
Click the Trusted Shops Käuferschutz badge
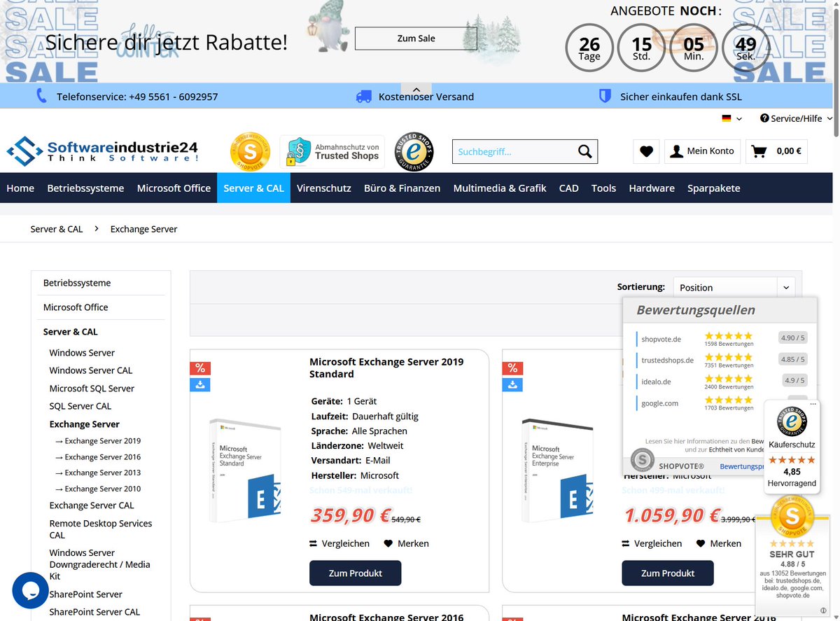[792, 447]
